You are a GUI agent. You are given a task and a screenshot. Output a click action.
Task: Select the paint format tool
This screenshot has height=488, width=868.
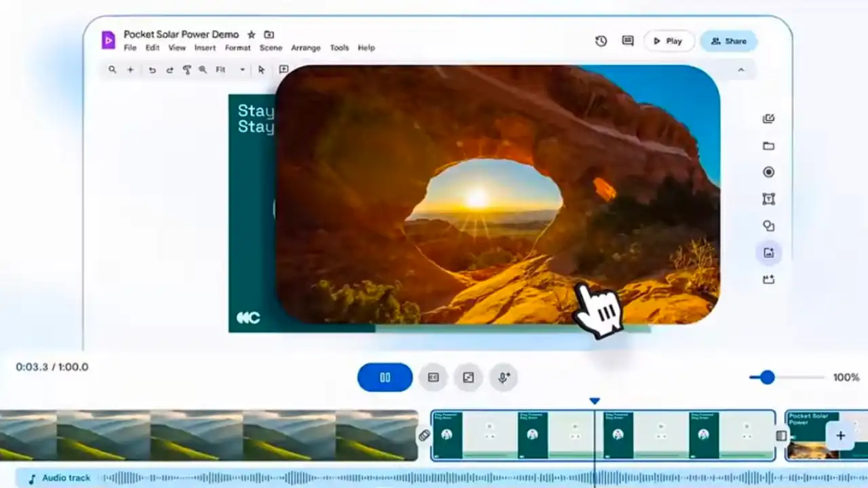[186, 70]
